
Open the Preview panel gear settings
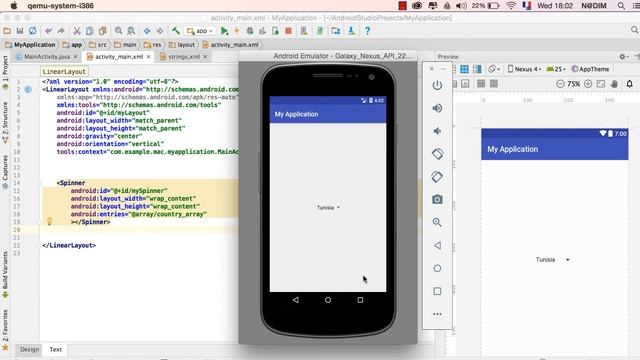point(623,57)
